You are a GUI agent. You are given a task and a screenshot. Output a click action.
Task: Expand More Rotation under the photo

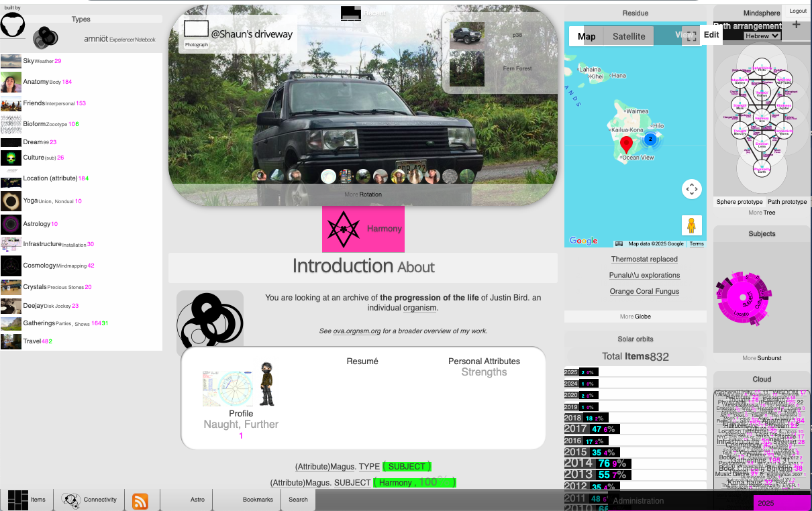pyautogui.click(x=363, y=194)
